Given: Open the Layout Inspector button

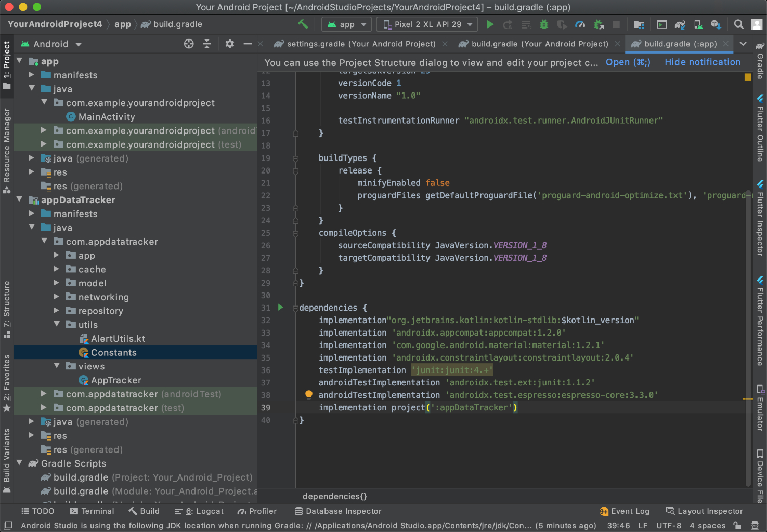Looking at the screenshot, I should [705, 511].
